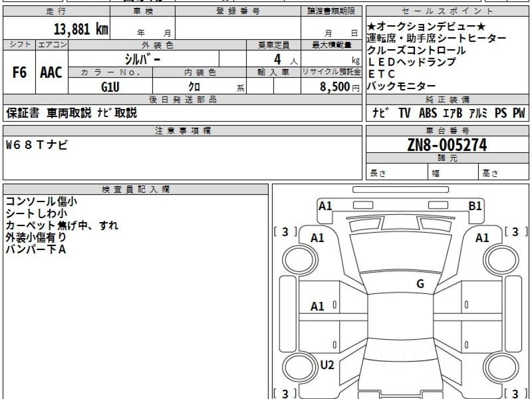Screen dimensions: 532x399
Task: Select 車両取説 in shipped parts row
Action: coord(69,113)
